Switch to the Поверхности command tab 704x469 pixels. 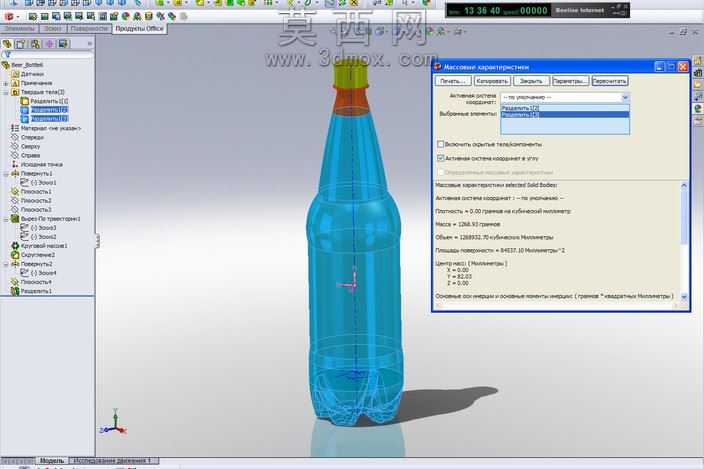(89, 28)
